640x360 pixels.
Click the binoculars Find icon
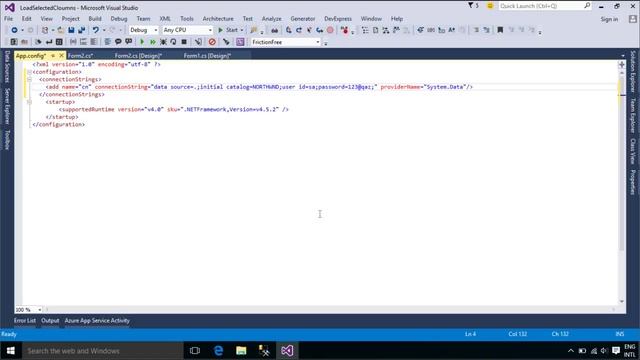(275, 30)
